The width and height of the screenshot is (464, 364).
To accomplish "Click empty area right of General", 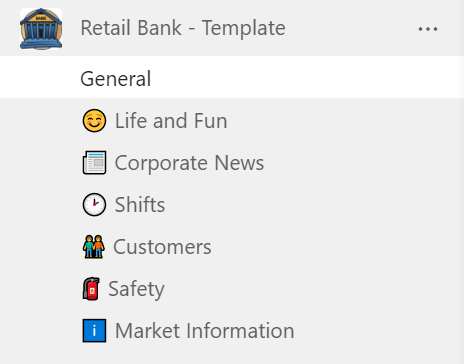I will [x=300, y=77].
